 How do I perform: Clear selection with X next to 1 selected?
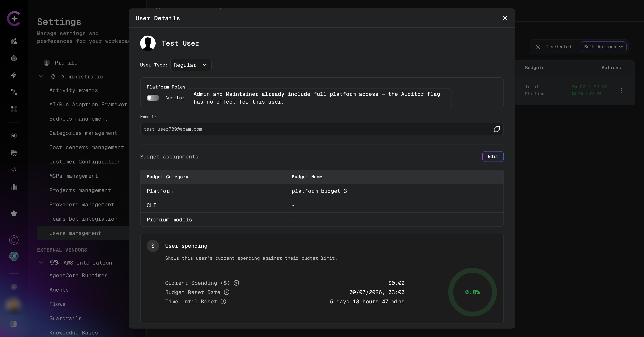538,47
